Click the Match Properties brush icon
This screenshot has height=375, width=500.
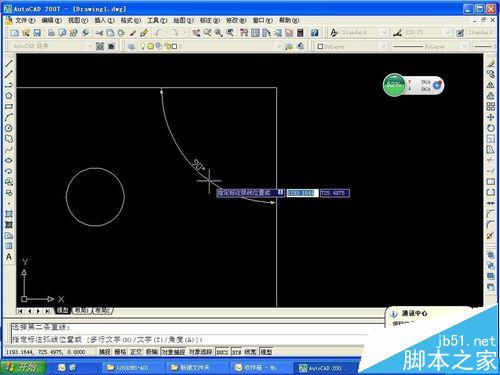(x=144, y=33)
